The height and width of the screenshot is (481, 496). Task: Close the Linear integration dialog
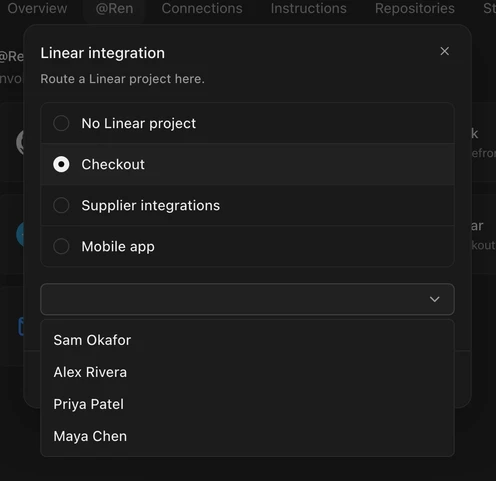coord(444,51)
